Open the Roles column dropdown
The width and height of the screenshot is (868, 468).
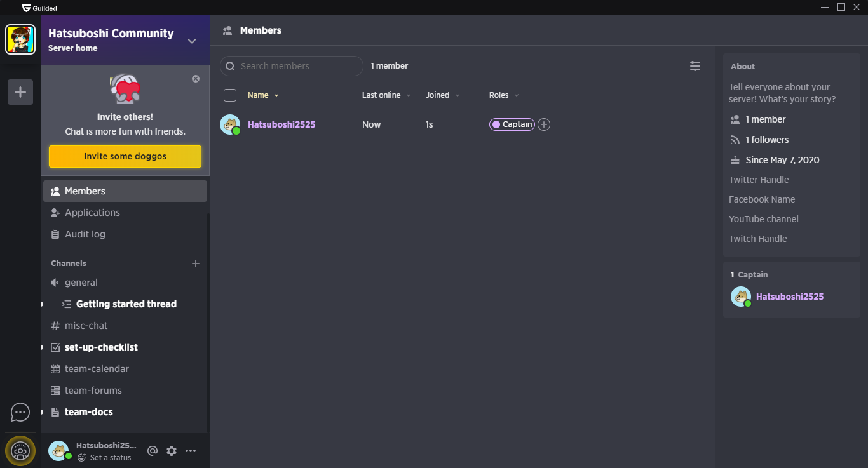504,95
